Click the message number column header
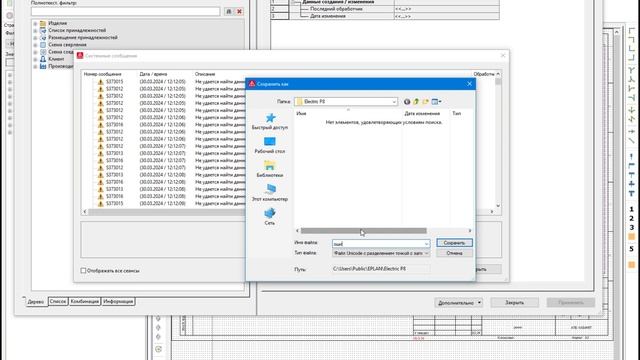 102,74
